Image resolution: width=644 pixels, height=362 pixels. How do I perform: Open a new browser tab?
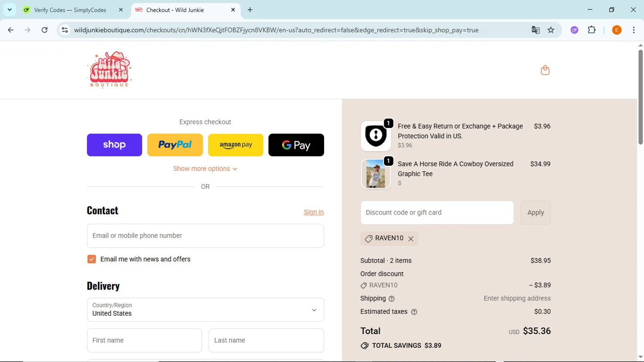tap(250, 10)
